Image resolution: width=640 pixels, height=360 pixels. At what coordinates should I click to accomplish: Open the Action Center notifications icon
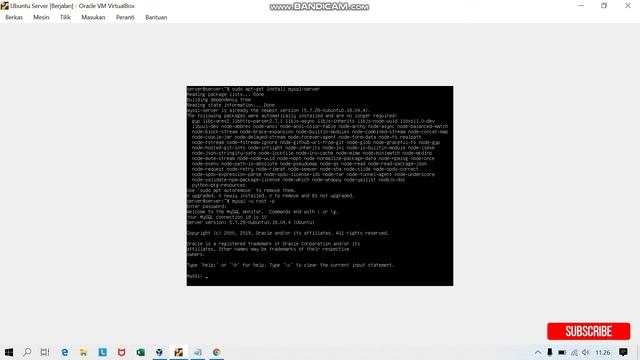pos(623,352)
